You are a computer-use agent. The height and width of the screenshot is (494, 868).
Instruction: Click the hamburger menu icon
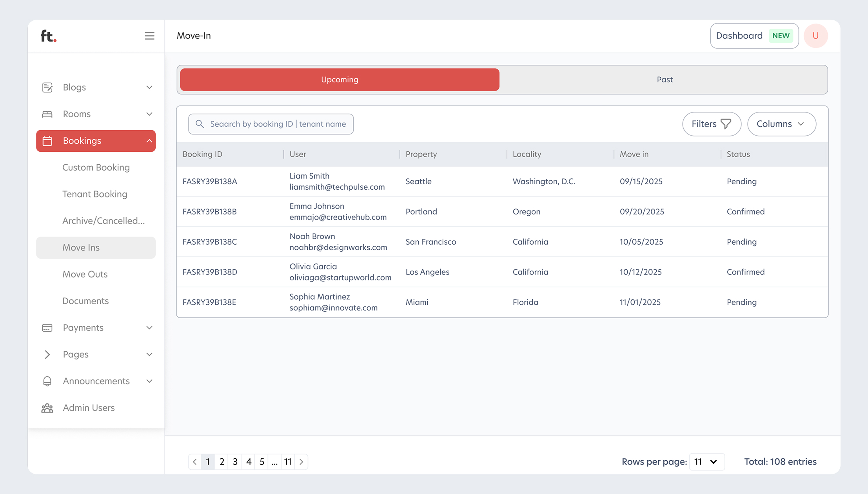pyautogui.click(x=149, y=36)
